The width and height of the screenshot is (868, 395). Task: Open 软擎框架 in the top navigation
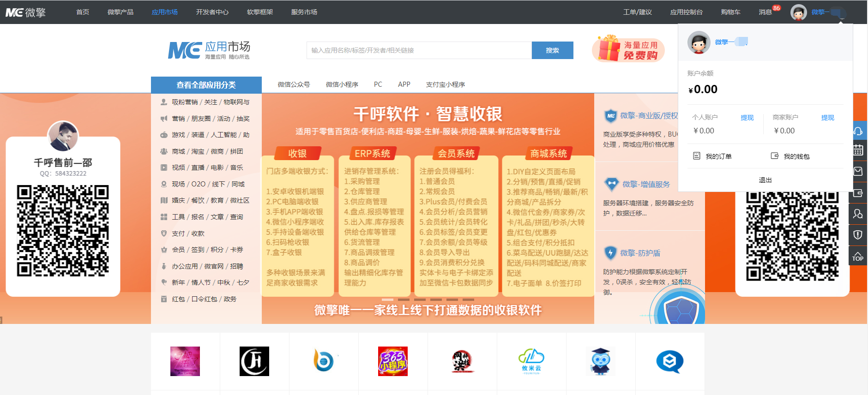[260, 12]
